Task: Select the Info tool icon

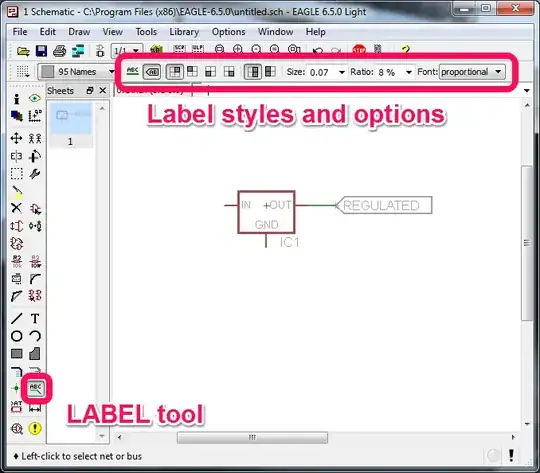Action: coord(17,99)
